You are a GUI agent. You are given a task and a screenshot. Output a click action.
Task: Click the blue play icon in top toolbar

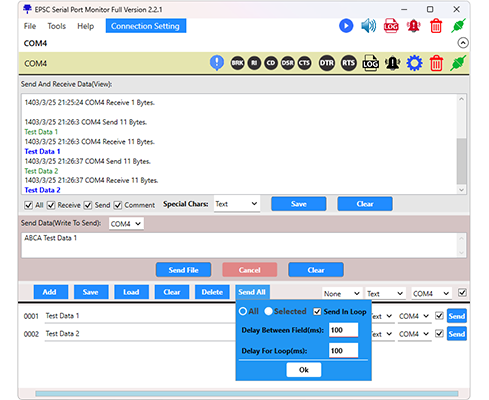pyautogui.click(x=346, y=26)
